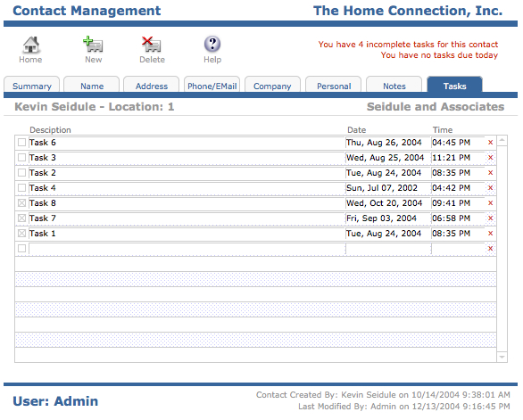Delete Task 1 with red X
Image resolution: width=523 pixels, height=420 pixels.
490,234
